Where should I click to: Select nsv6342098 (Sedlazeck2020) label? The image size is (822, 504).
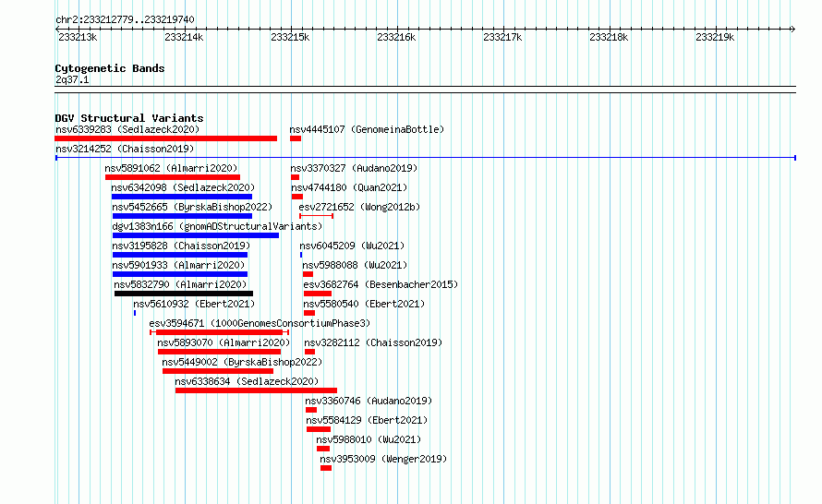coord(183,187)
